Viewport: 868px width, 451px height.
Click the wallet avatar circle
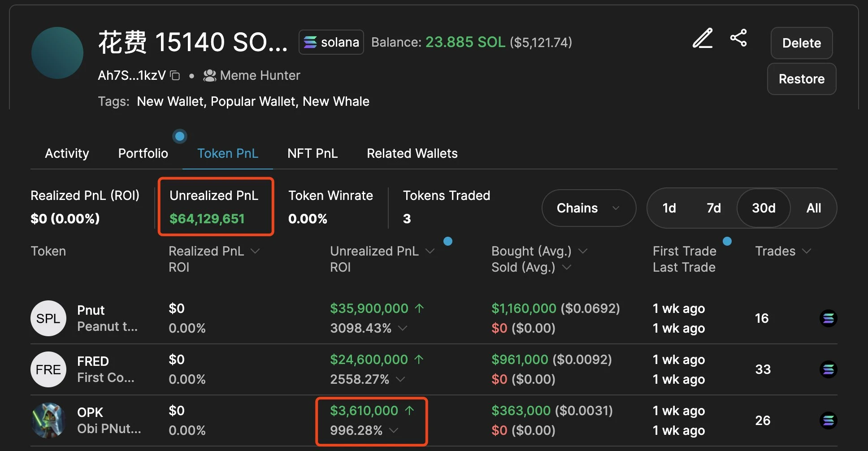click(57, 53)
